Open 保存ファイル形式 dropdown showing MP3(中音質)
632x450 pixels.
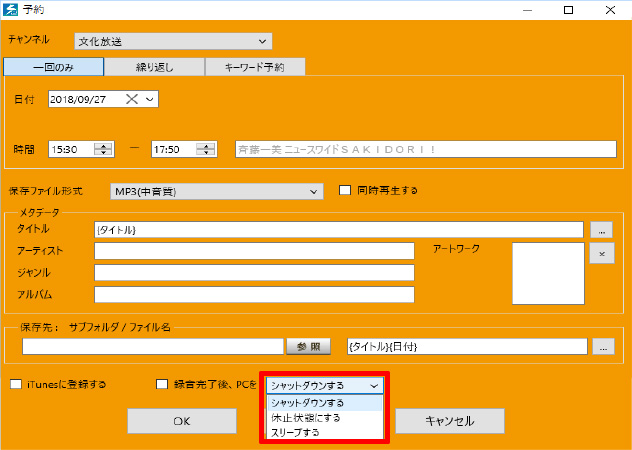[x=217, y=192]
